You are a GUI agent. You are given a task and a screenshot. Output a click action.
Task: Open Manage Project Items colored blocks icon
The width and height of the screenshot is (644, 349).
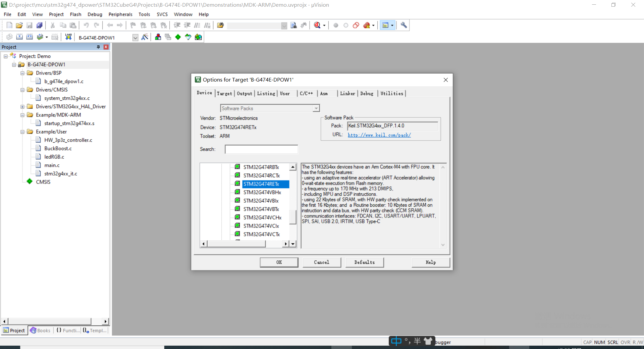158,37
